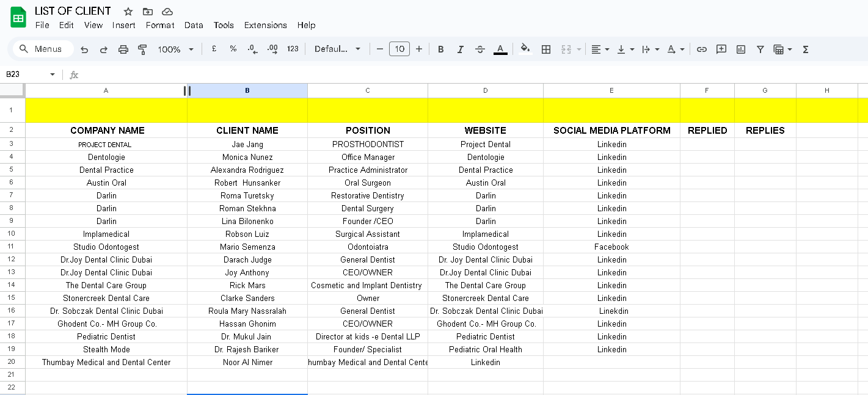Viewport: 868px width, 395px height.
Task: Click the cell Noor Al Nimer
Action: (x=247, y=362)
